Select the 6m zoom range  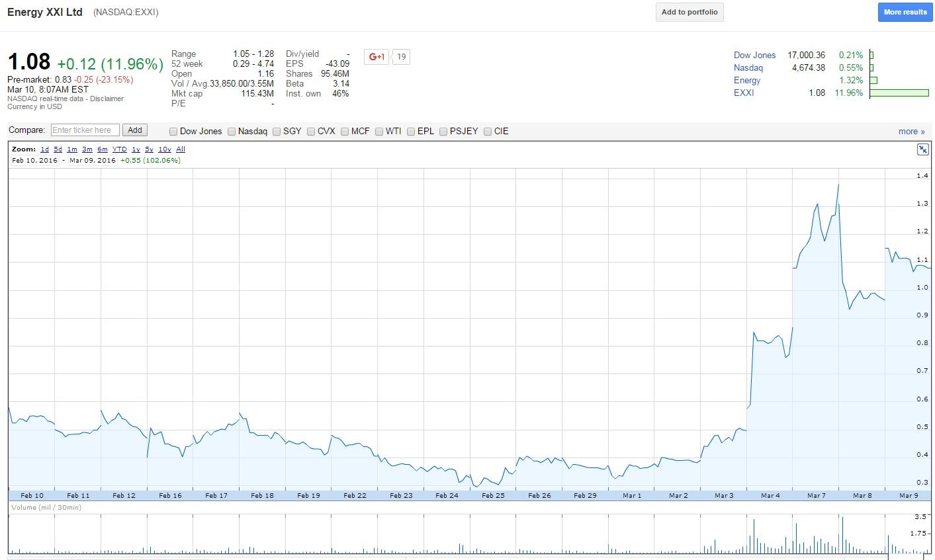103,149
